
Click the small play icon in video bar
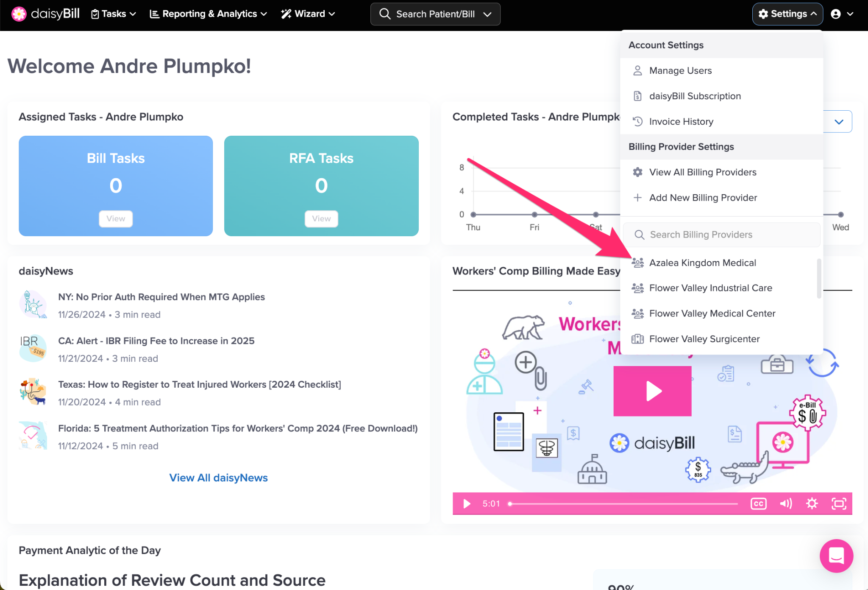click(467, 503)
